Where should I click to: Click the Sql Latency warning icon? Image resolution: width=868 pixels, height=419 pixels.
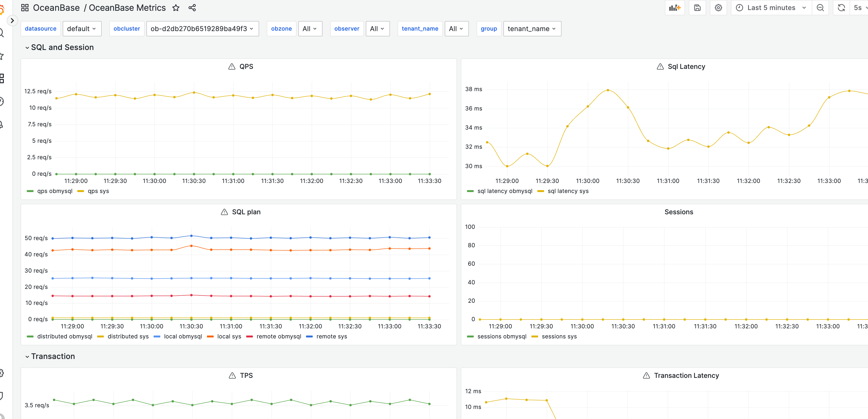click(x=660, y=67)
